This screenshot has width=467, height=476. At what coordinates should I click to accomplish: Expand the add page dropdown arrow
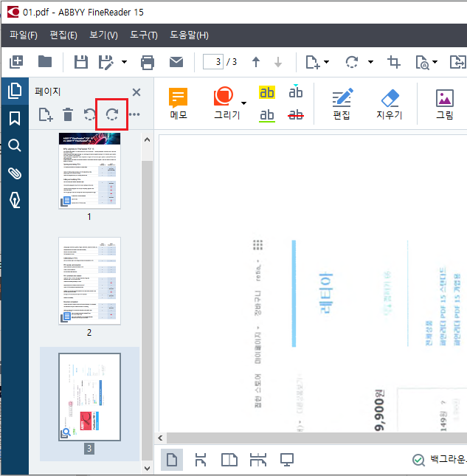(x=326, y=62)
